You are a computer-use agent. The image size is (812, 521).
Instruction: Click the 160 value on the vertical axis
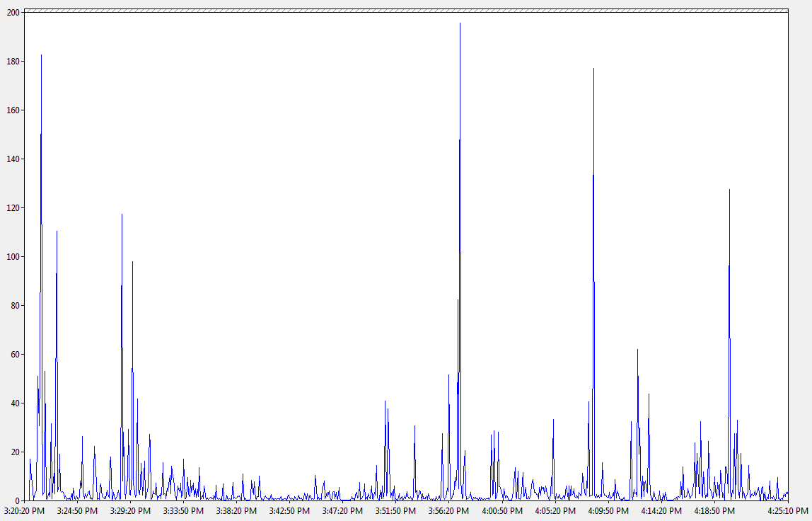13,110
